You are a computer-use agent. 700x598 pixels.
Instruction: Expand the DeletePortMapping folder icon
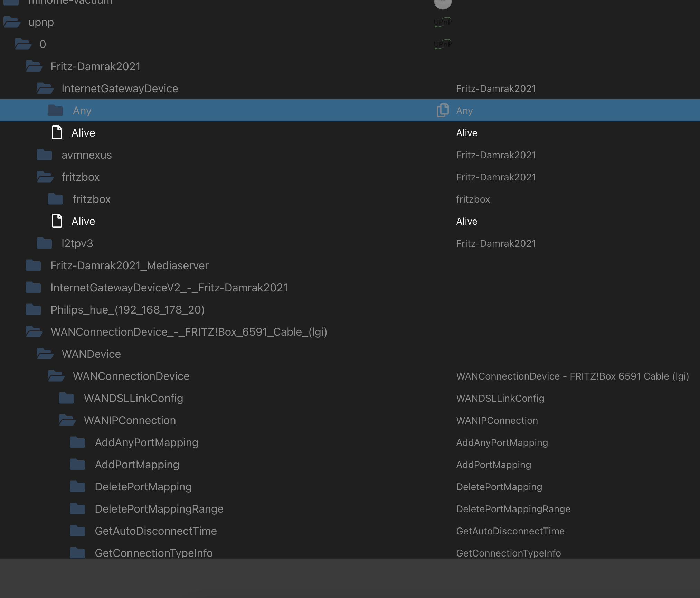coord(77,487)
